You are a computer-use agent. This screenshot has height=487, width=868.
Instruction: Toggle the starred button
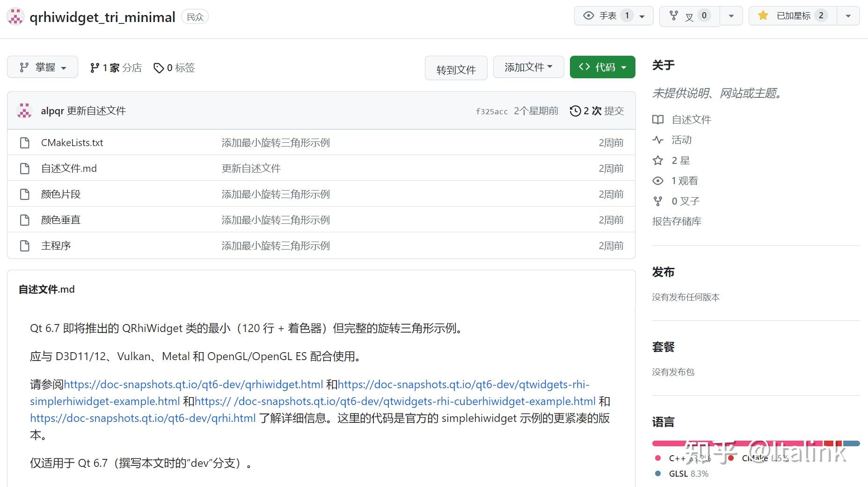pyautogui.click(x=793, y=16)
